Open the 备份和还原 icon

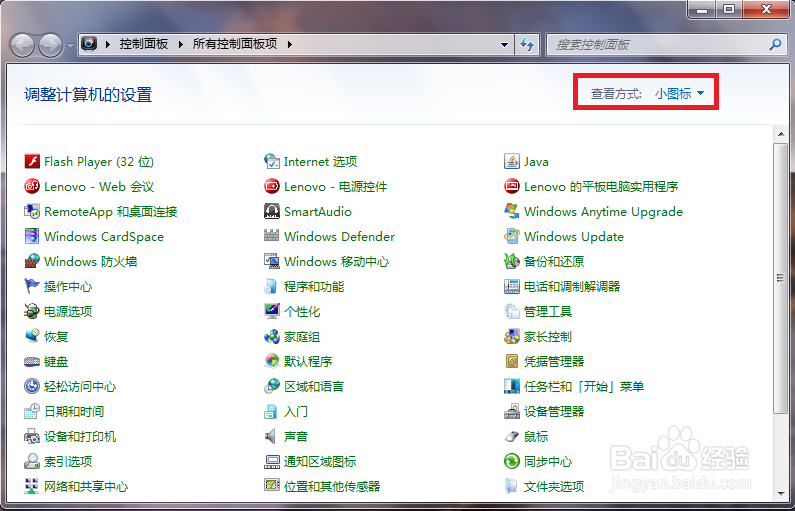click(x=512, y=261)
